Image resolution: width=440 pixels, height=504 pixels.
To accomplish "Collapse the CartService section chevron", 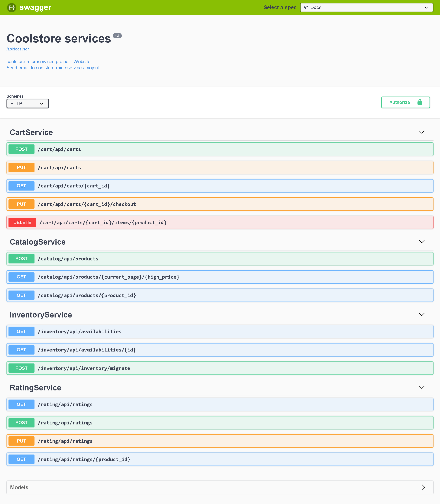I will [422, 132].
